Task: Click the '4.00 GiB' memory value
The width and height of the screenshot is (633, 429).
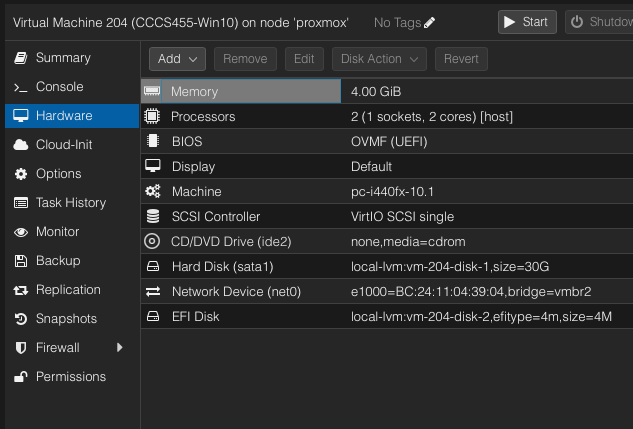Action: pos(376,92)
